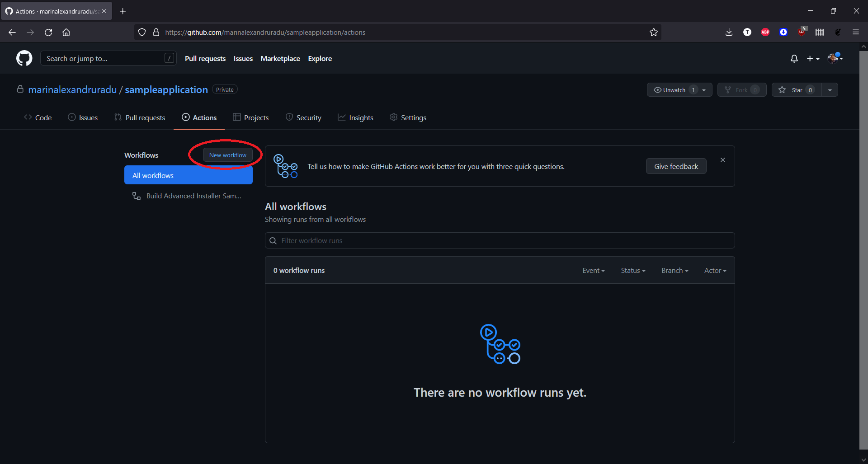The width and height of the screenshot is (868, 464).
Task: Open Build Advanced Installer Sam... workflow
Action: click(189, 196)
